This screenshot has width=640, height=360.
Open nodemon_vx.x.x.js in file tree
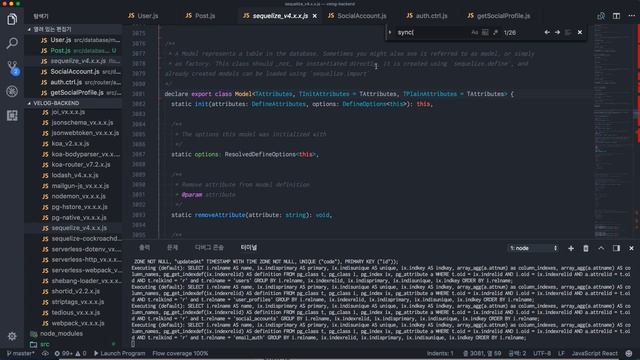73,196
